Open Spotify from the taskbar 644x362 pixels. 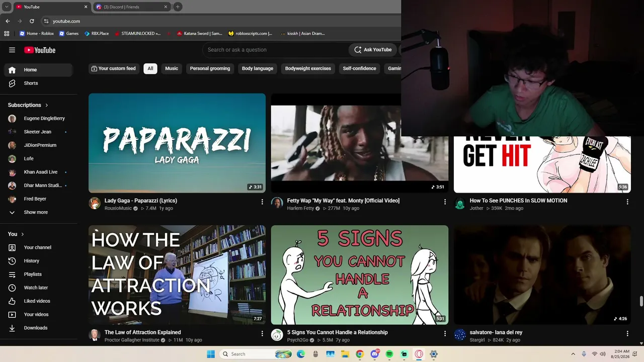click(389, 354)
